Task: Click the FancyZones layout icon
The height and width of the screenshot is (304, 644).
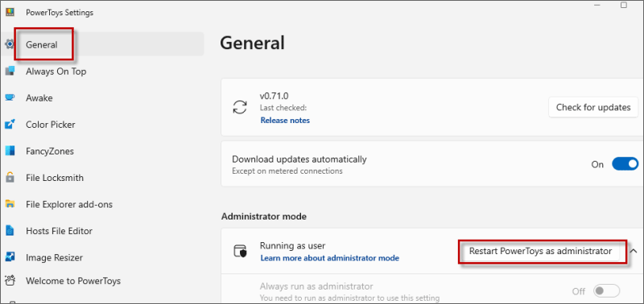Action: tap(10, 151)
